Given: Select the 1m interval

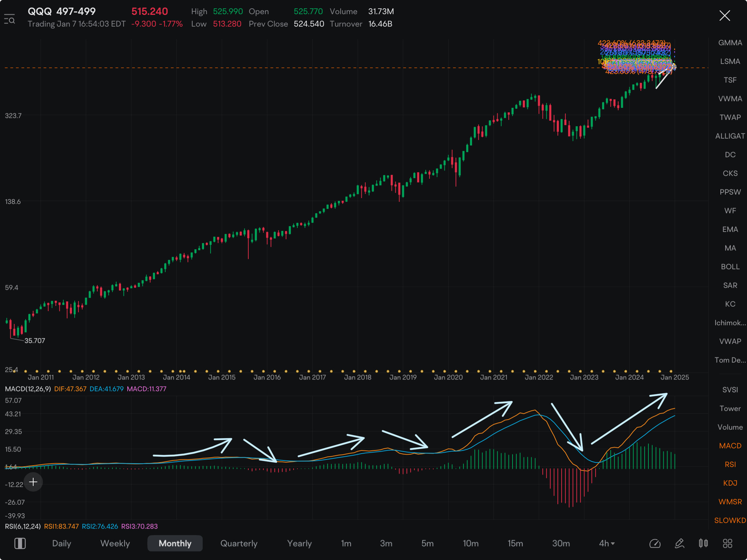Looking at the screenshot, I should (x=346, y=543).
